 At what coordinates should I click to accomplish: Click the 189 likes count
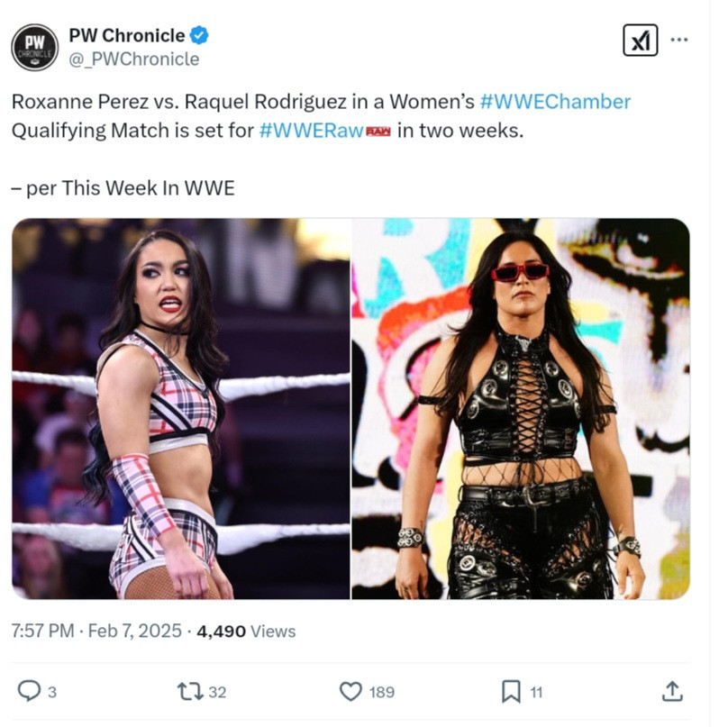(x=382, y=692)
